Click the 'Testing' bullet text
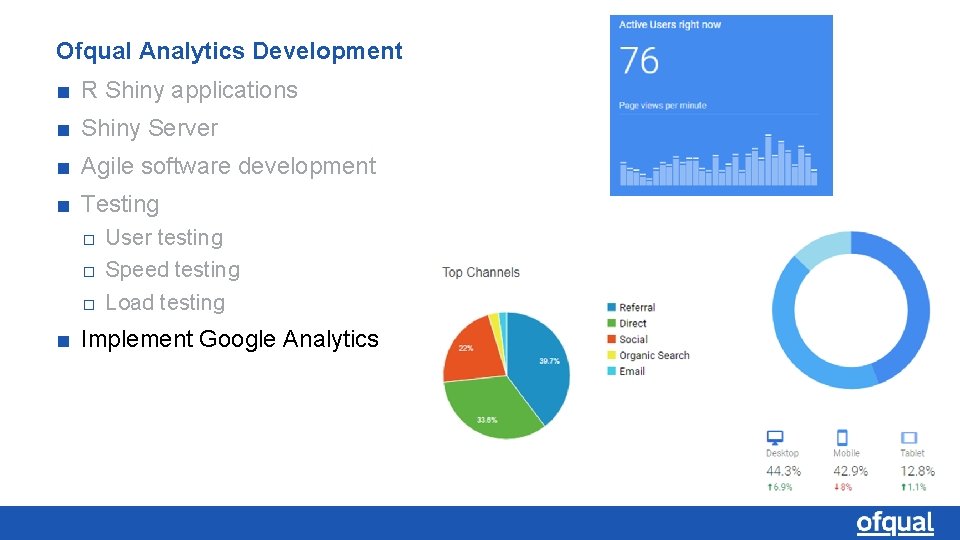Screen dimensions: 960x540 (120, 204)
